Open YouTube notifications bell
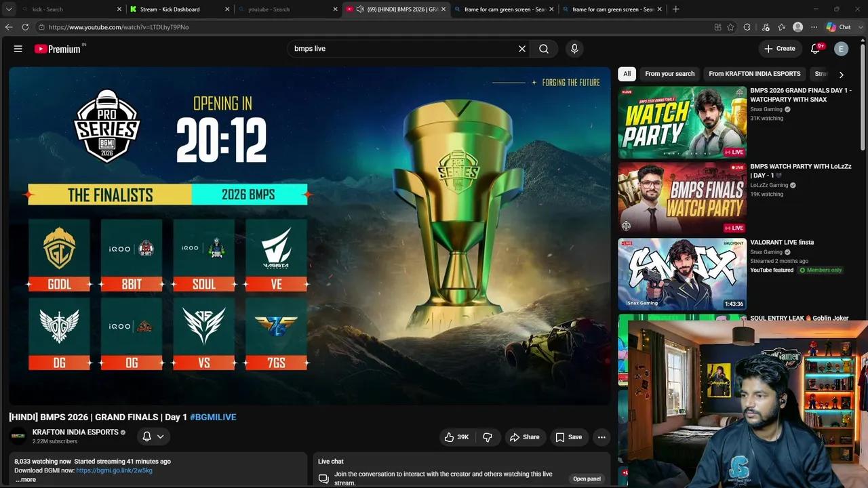 [816, 49]
